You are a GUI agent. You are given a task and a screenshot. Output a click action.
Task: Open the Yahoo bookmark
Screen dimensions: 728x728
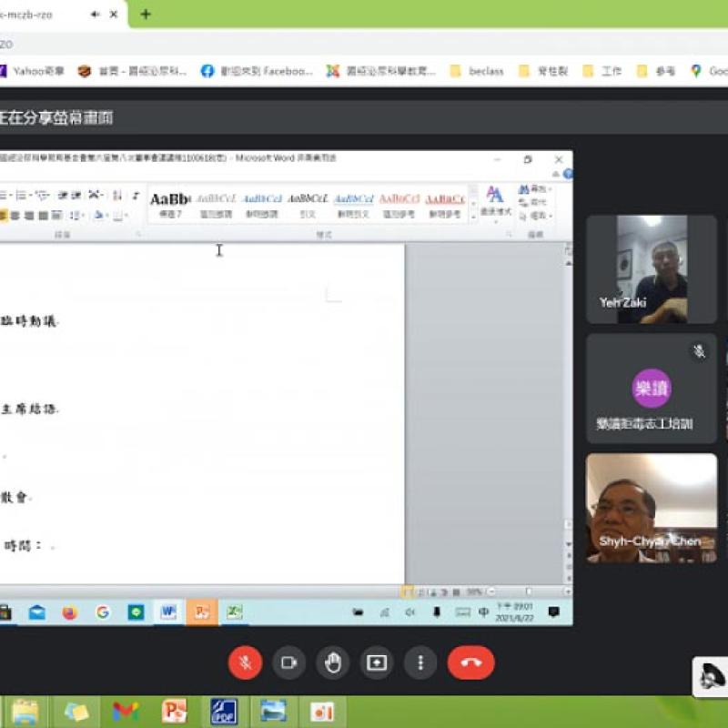(32, 71)
